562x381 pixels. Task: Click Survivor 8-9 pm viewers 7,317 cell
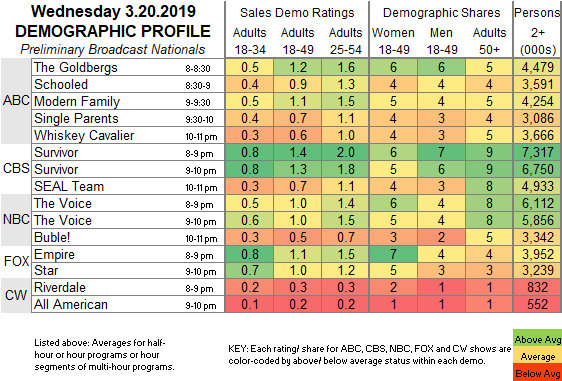coord(537,152)
